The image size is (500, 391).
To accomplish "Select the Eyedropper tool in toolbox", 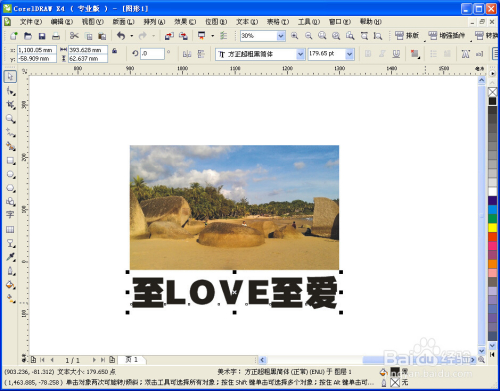I will (x=10, y=257).
